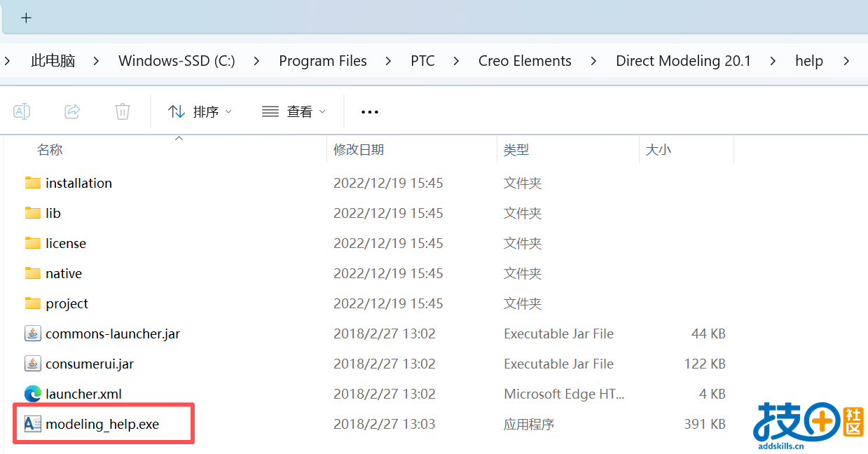The image size is (868, 454).
Task: Click commons-launcher.jar Java icon
Action: [32, 333]
